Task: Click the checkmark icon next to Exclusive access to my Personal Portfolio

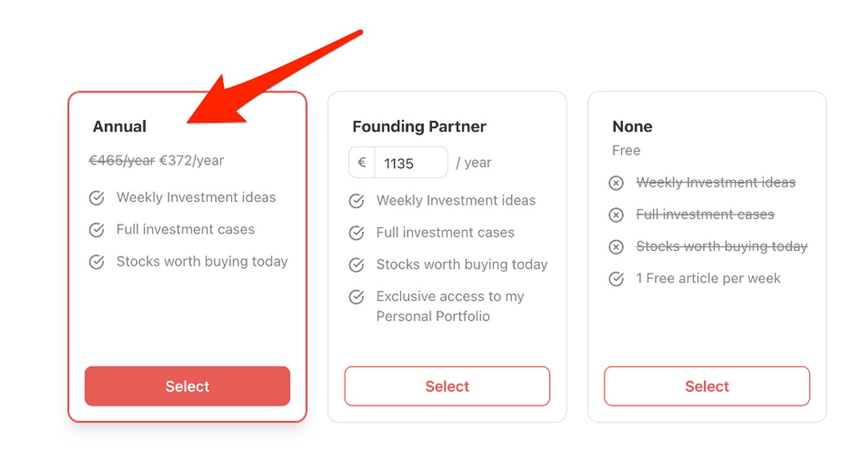Action: [356, 297]
